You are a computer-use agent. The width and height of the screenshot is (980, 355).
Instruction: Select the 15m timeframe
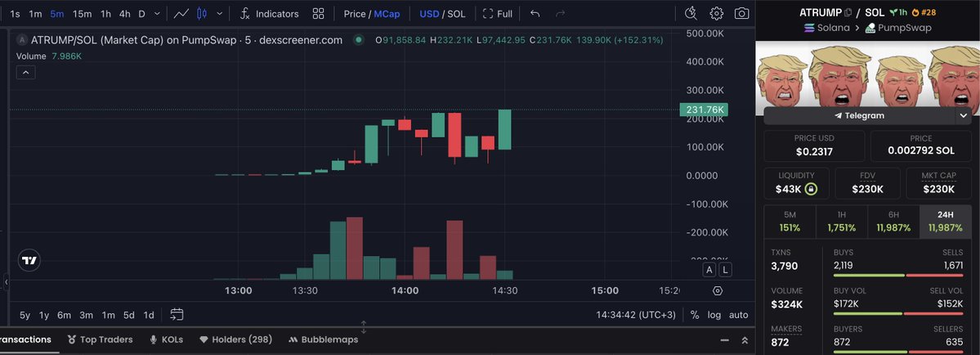[82, 14]
